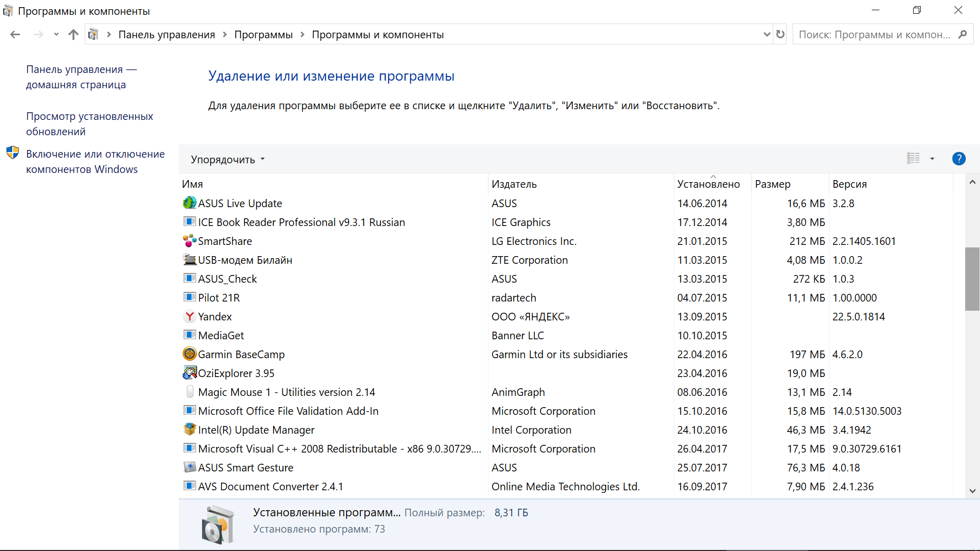This screenshot has width=980, height=551.
Task: Go up one folder level arrow
Action: [73, 34]
